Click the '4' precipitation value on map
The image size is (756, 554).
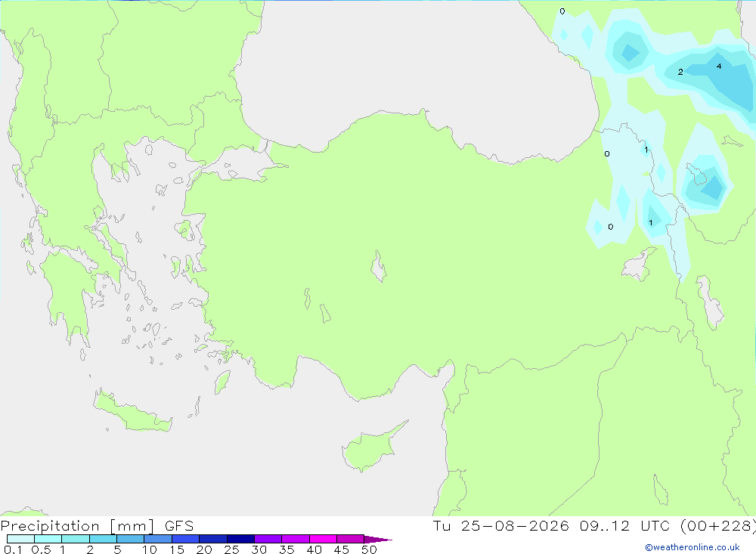pyautogui.click(x=719, y=66)
